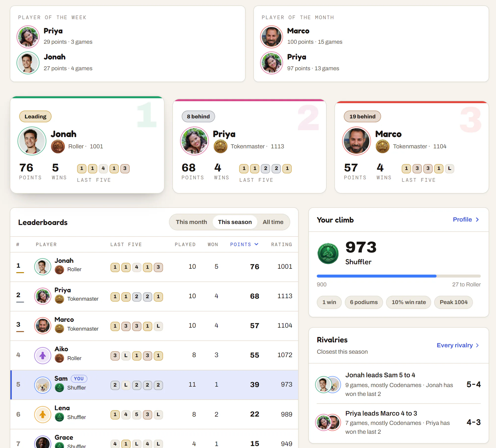Click the Peak 1004 pill

(454, 302)
